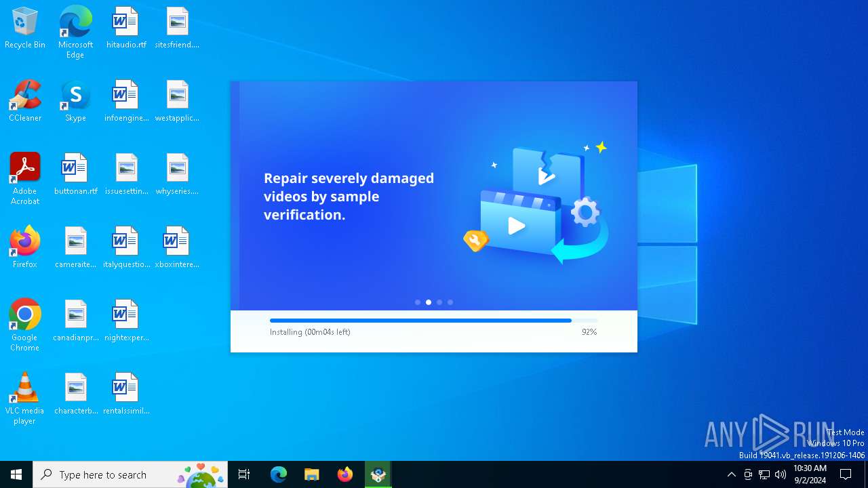Select the canadianpr file icon

tap(75, 321)
